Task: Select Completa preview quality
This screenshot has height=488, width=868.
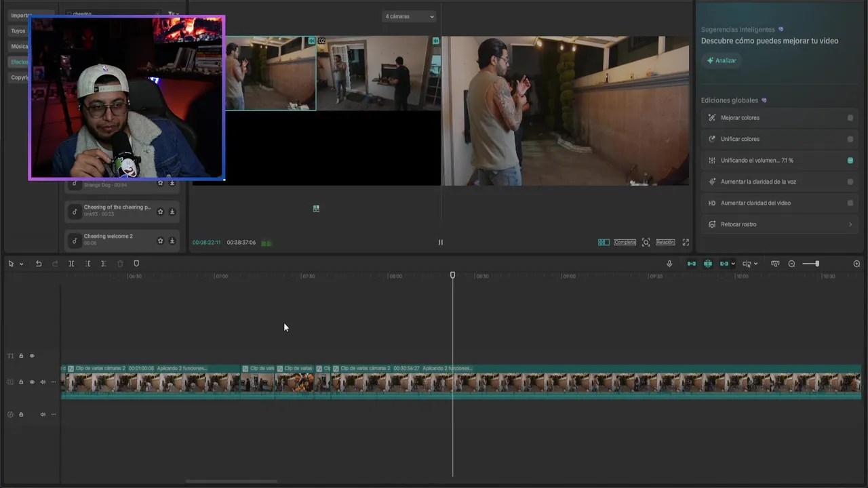Action: coord(625,242)
